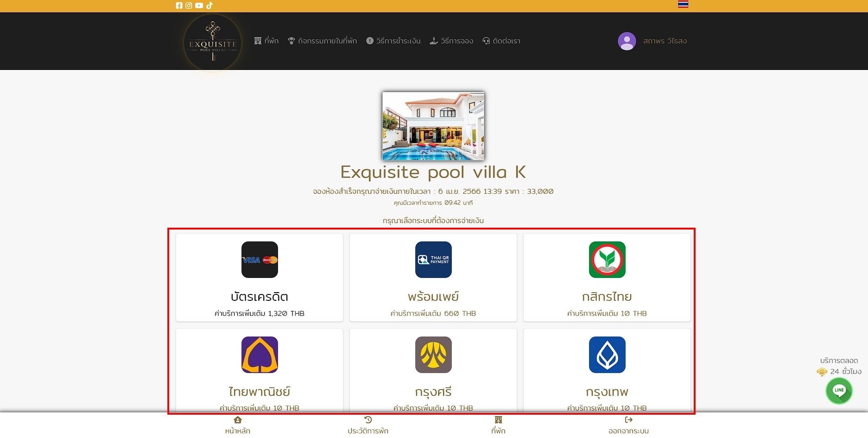Open the สถาพร วิโรสง profile link
868x438 pixels.
(x=665, y=41)
